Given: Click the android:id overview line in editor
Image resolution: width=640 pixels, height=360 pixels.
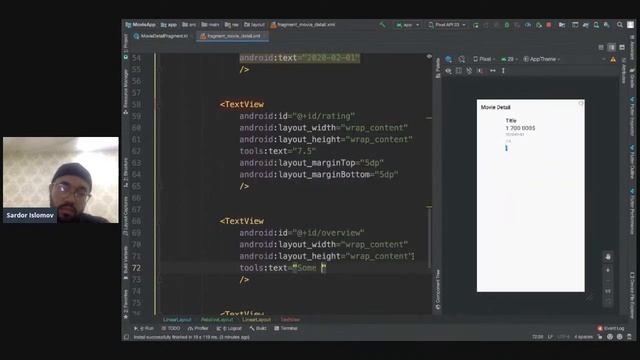Looking at the screenshot, I should point(302,233).
